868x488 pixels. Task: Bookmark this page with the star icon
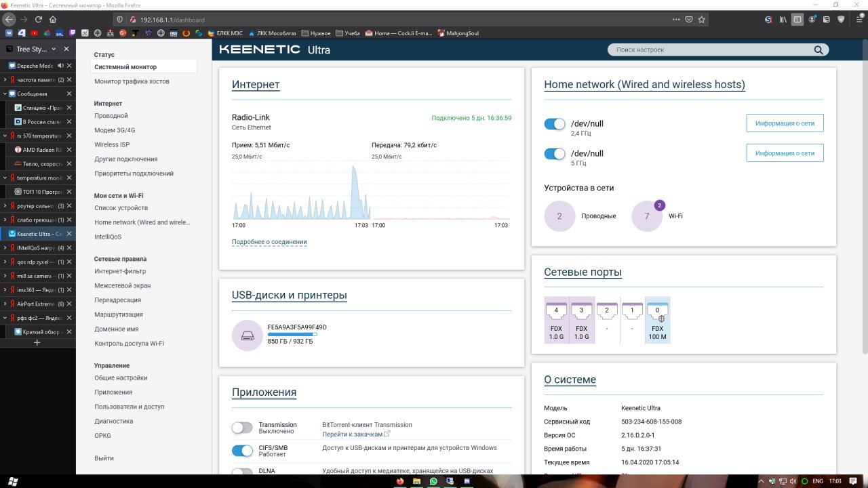point(702,20)
